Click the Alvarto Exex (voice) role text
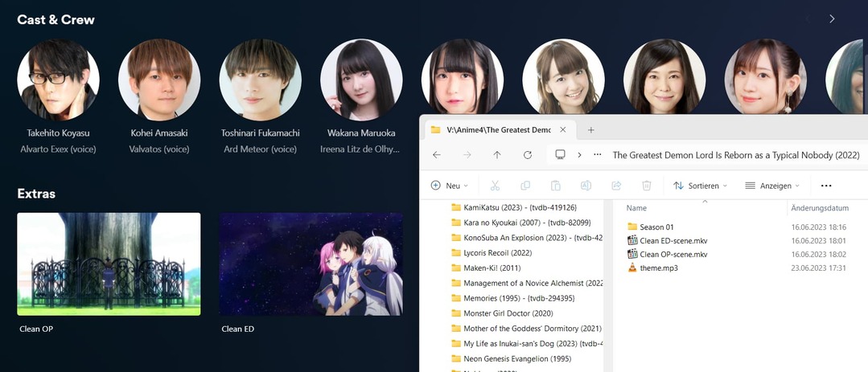The image size is (868, 372). click(x=58, y=149)
